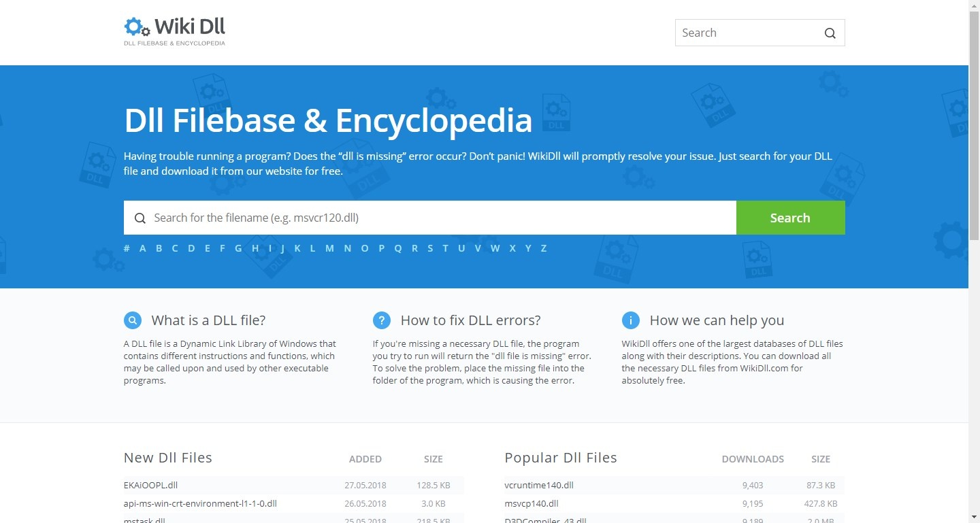Click the 'How to fix DLL errors?' heading
The image size is (980, 523).
pyautogui.click(x=470, y=320)
